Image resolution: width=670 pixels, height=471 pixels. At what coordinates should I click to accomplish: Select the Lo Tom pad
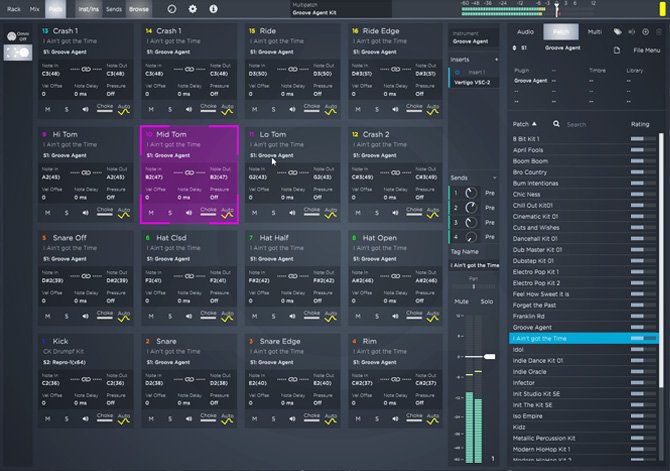click(x=292, y=142)
